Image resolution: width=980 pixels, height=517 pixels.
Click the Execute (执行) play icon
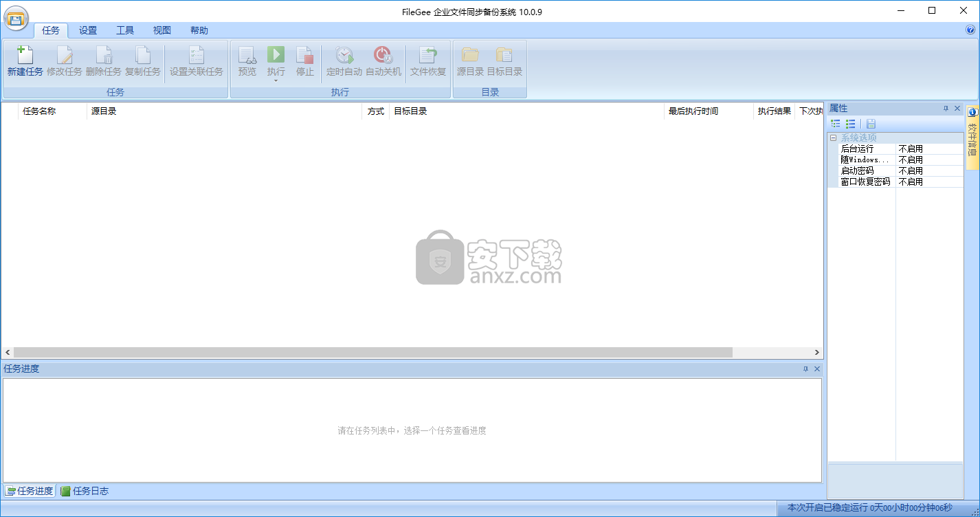(276, 54)
